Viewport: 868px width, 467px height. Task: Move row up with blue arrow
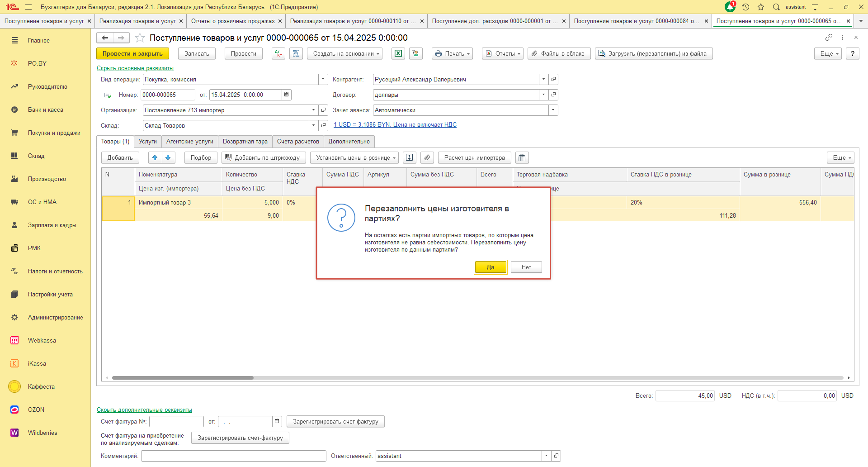point(155,157)
